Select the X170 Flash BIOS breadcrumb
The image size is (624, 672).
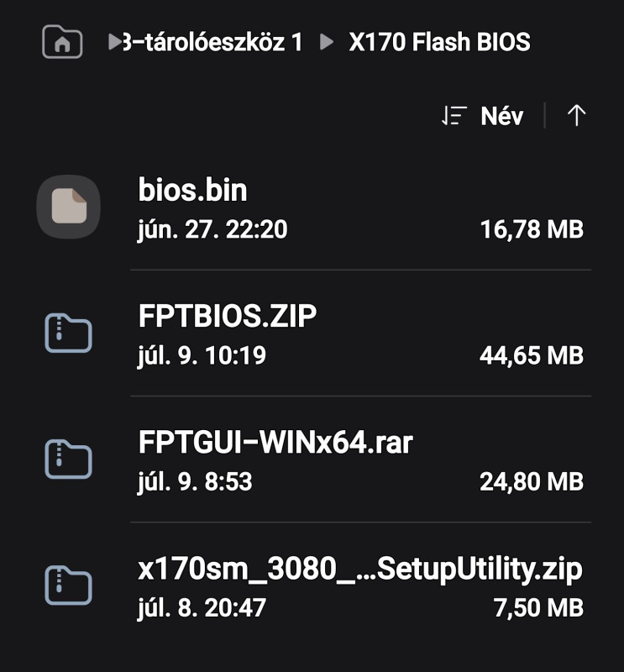point(439,42)
